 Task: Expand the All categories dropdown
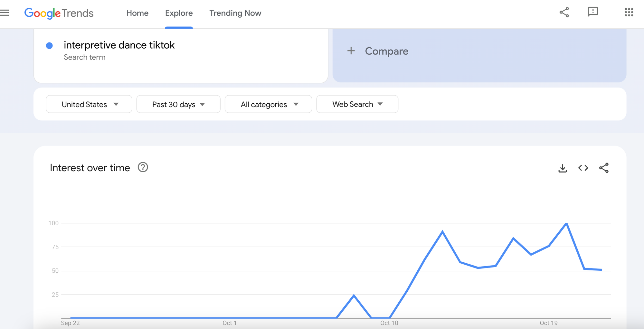tap(268, 104)
